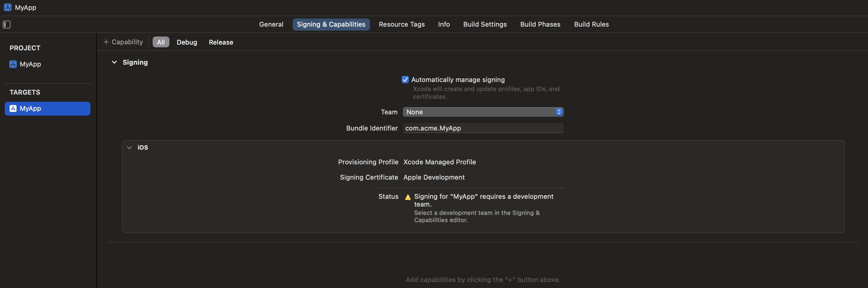
Task: Click 'Xcode Managed Profile' value
Action: coord(439,162)
